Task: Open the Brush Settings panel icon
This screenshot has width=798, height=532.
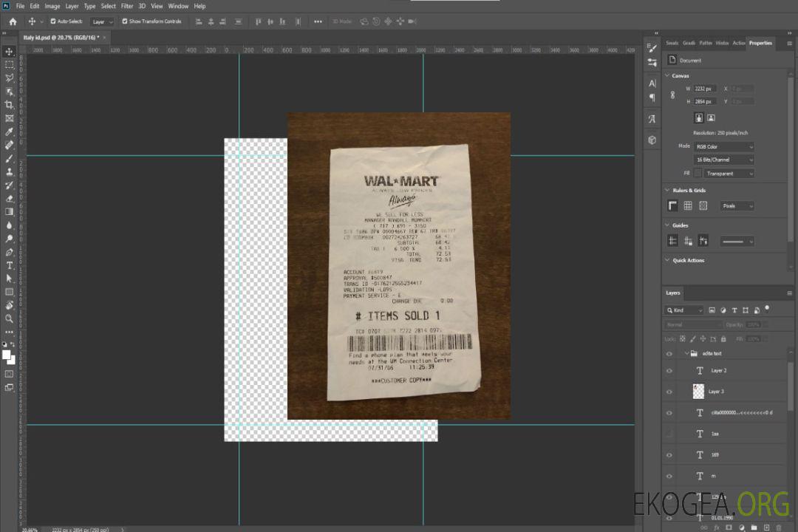Action: coord(652,48)
